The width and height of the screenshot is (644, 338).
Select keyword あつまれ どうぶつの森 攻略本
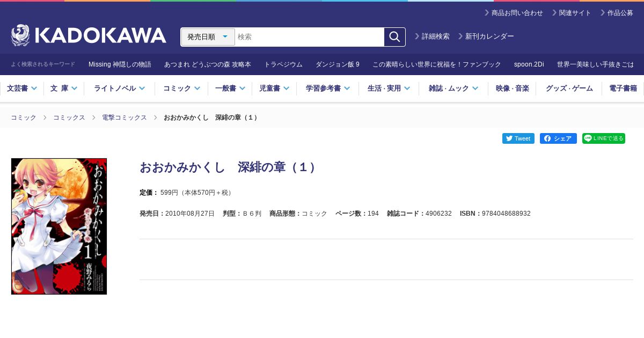click(208, 64)
